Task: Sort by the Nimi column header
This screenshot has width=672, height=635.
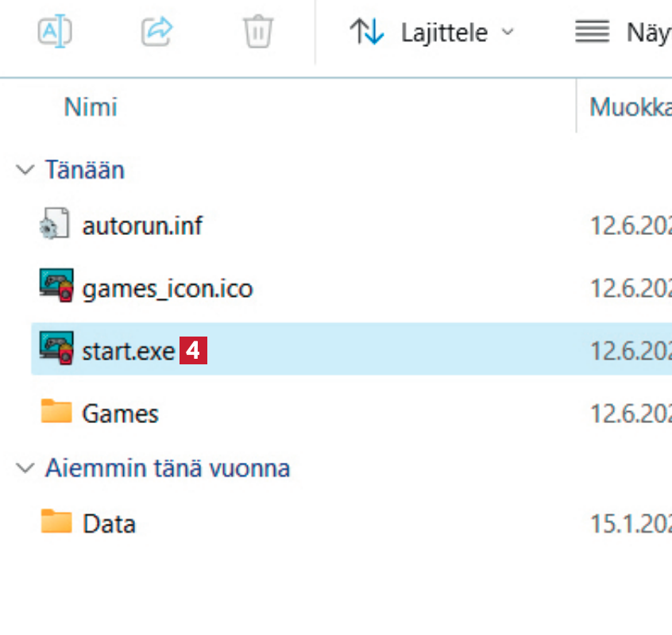Action: [91, 106]
